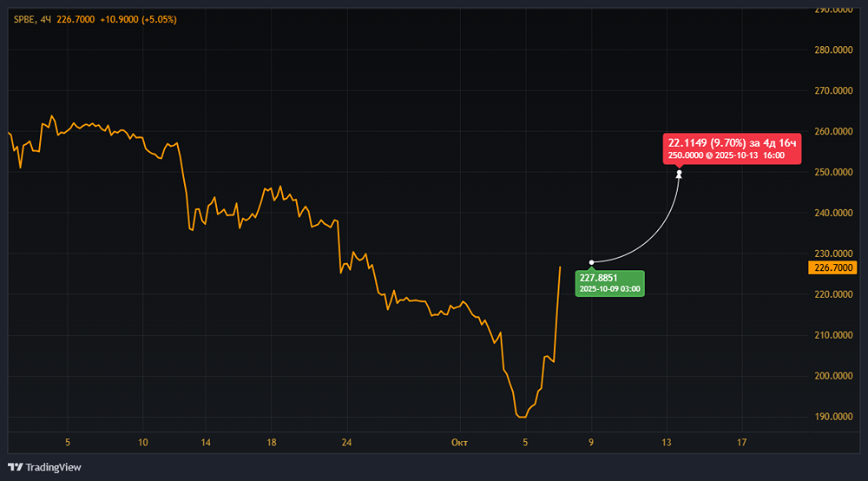This screenshot has width=868, height=481.
Task: Click the forecast start point dot
Action: (591, 262)
